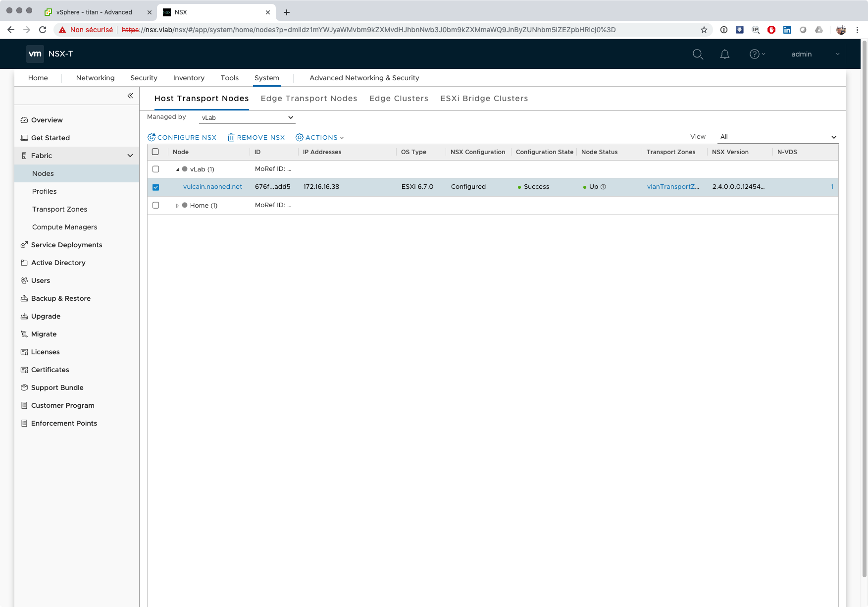This screenshot has height=607, width=868.
Task: Switch to the Edge Transport Nodes tab
Action: click(x=308, y=98)
